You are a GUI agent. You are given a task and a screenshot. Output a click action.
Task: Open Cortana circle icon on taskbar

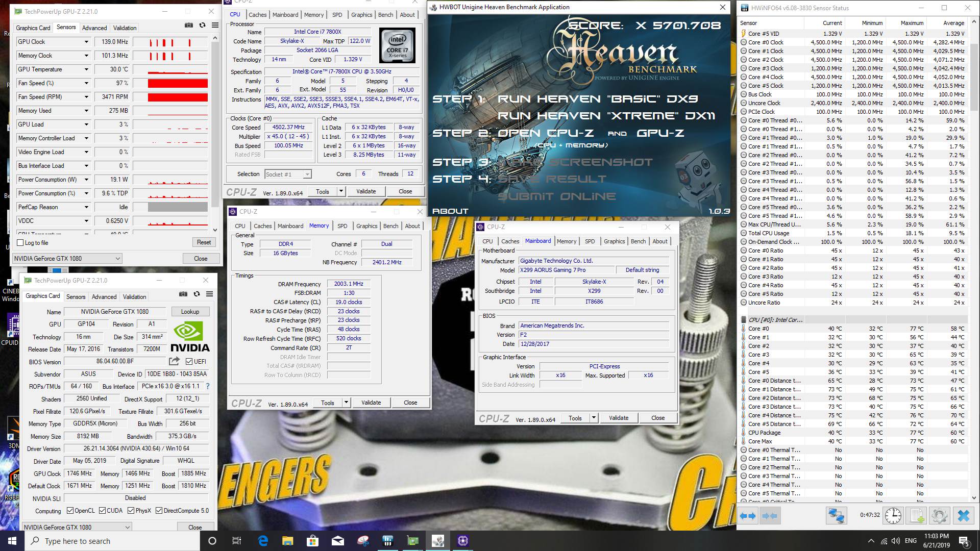pyautogui.click(x=212, y=541)
